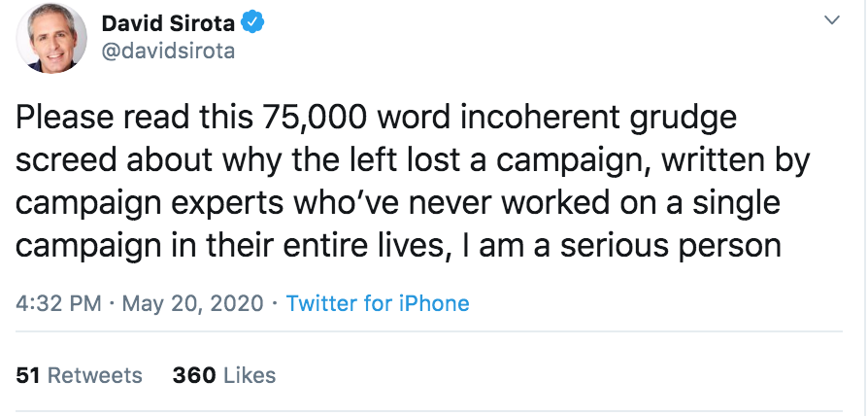This screenshot has width=868, height=416.
Task: Click the number 360 like count
Action: click(193, 375)
